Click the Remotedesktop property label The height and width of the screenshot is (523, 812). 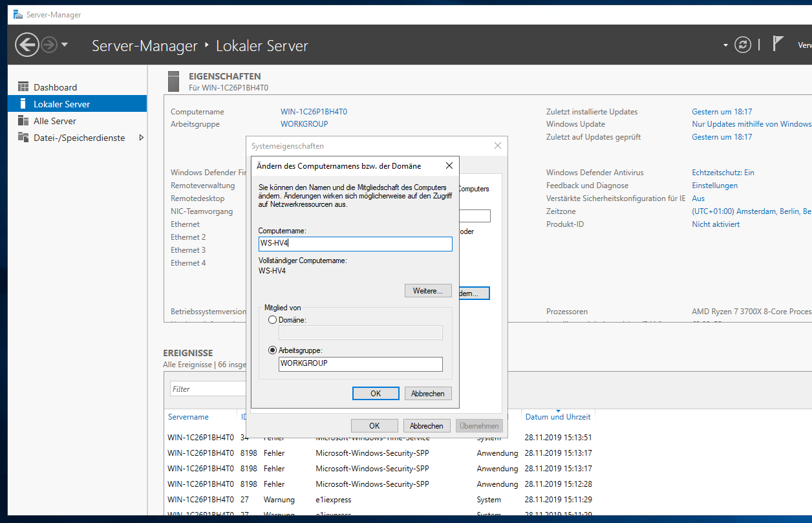pyautogui.click(x=197, y=198)
